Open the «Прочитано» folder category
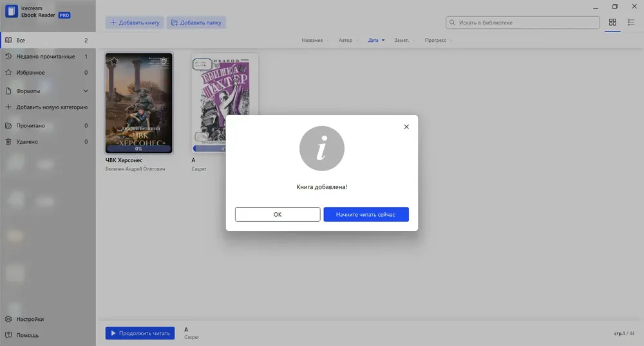Viewport: 644px width, 346px height. point(30,125)
